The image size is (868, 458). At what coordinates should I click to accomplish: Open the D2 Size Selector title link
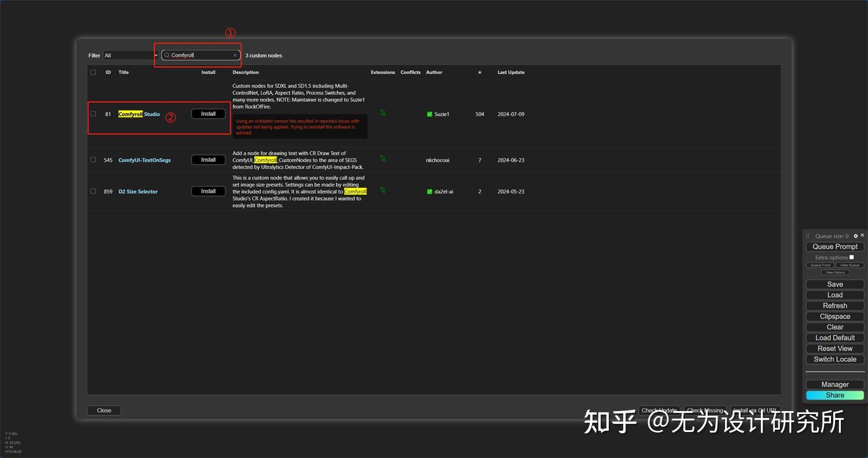[x=138, y=190]
